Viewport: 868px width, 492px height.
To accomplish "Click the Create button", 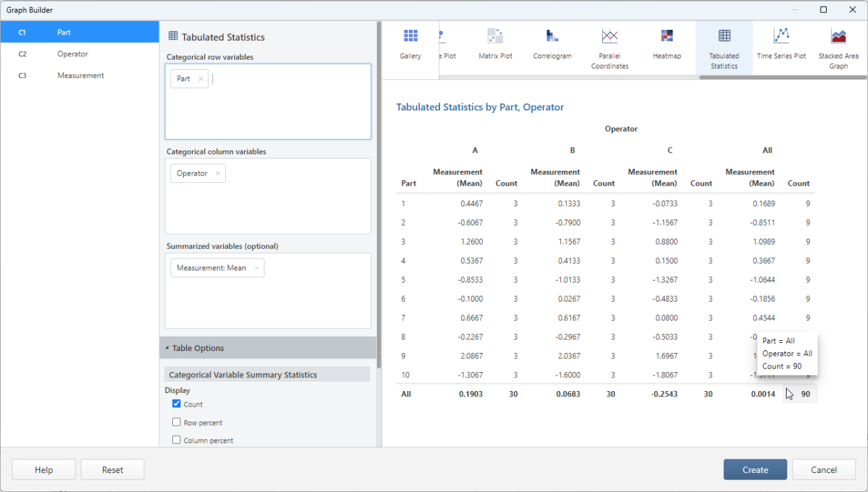I will pyautogui.click(x=755, y=469).
